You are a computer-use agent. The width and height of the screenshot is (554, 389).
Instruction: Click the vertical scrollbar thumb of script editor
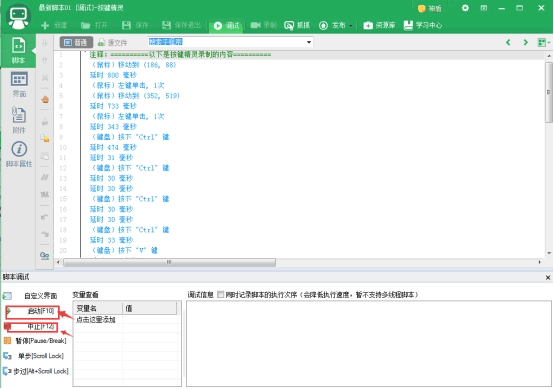point(549,93)
